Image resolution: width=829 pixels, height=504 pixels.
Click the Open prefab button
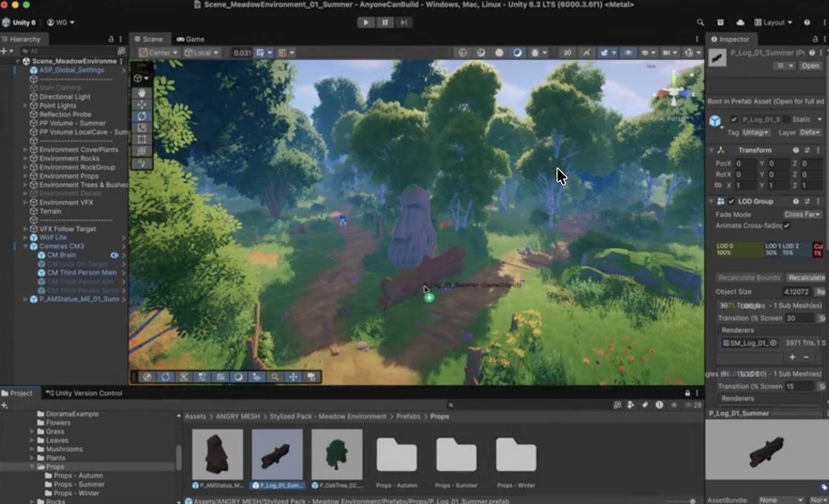(810, 66)
